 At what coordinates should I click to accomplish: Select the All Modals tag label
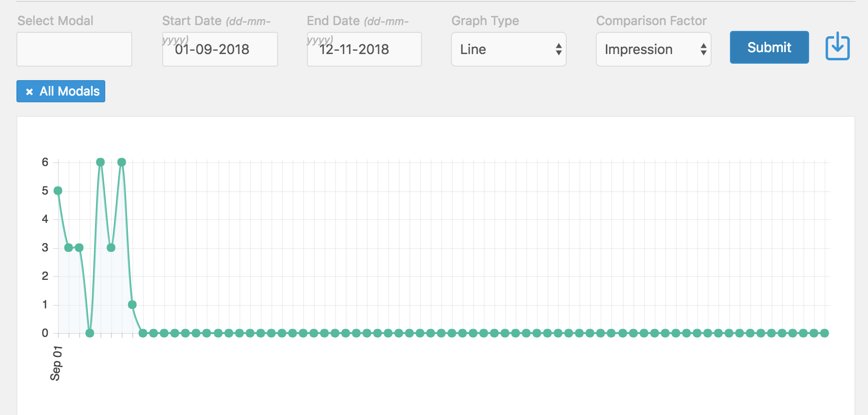tap(70, 91)
